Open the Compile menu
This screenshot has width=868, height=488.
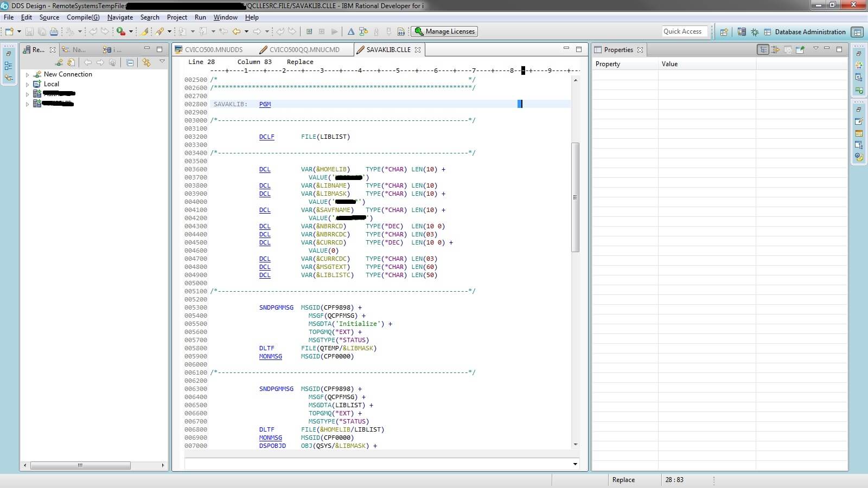pyautogui.click(x=82, y=17)
